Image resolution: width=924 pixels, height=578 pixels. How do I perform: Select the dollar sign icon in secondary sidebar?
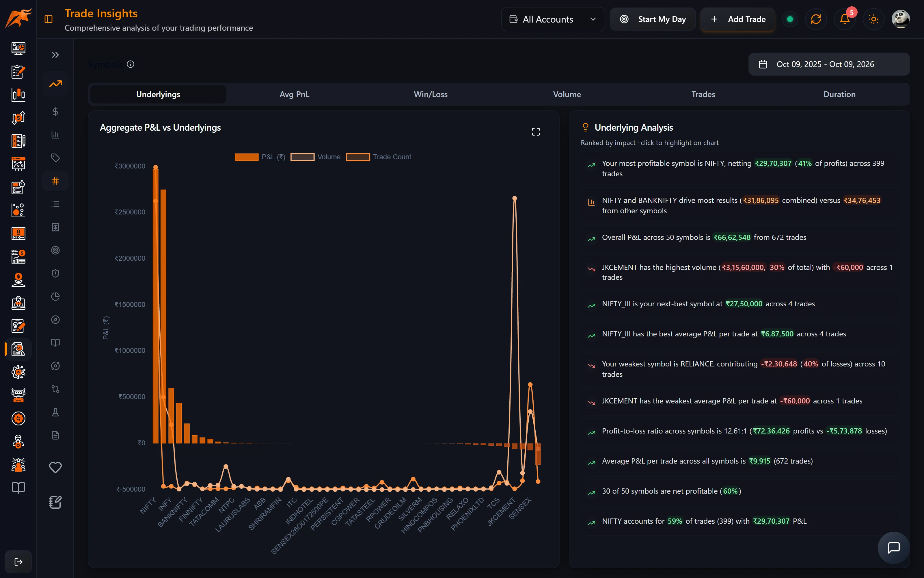pyautogui.click(x=55, y=112)
